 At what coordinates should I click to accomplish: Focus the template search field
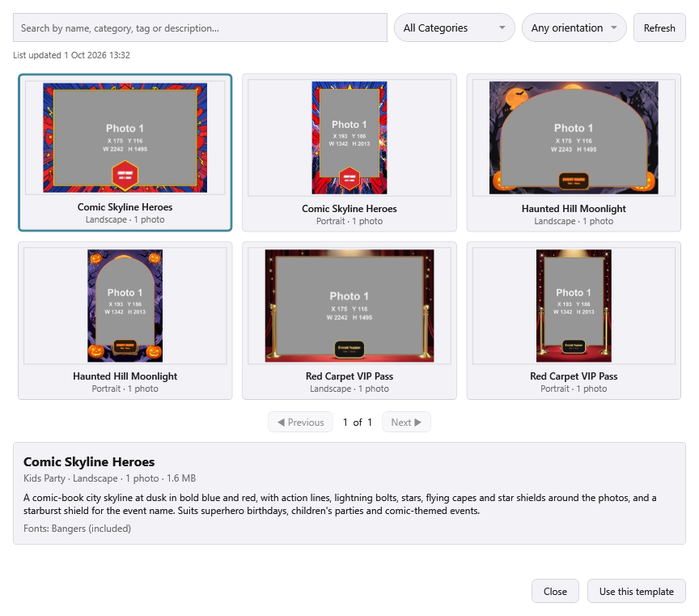200,28
